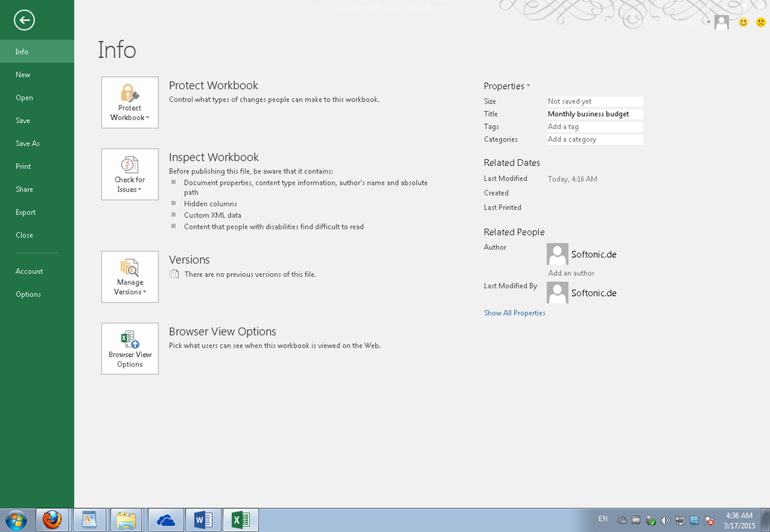The width and height of the screenshot is (770, 532).
Task: Open the Check for Issues dropdown button
Action: coord(130,174)
